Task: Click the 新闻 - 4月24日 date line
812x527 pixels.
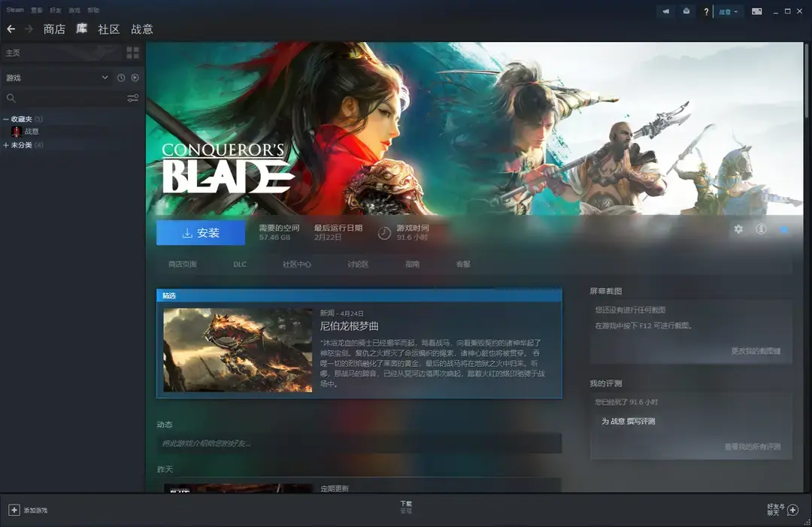Action: (x=342, y=313)
